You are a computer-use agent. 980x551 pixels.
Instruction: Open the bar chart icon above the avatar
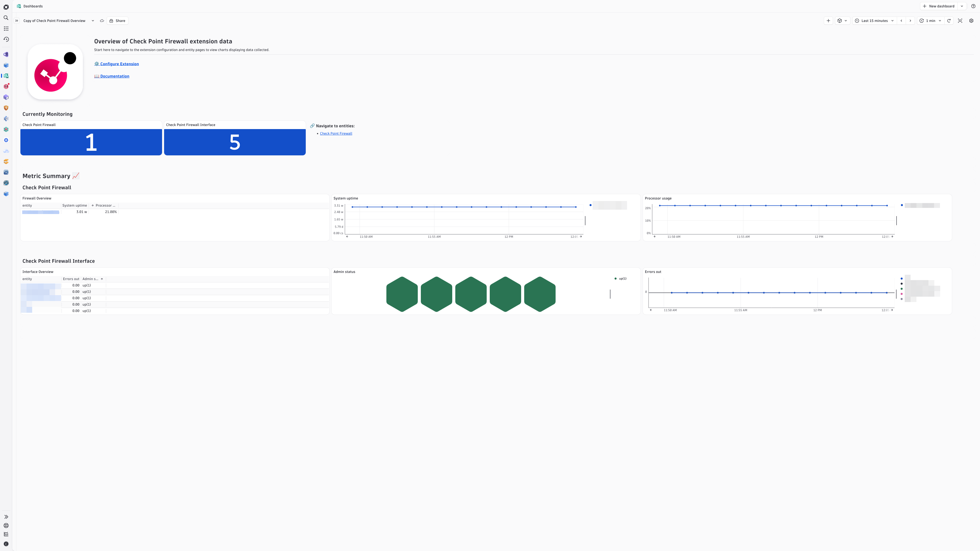[6, 534]
